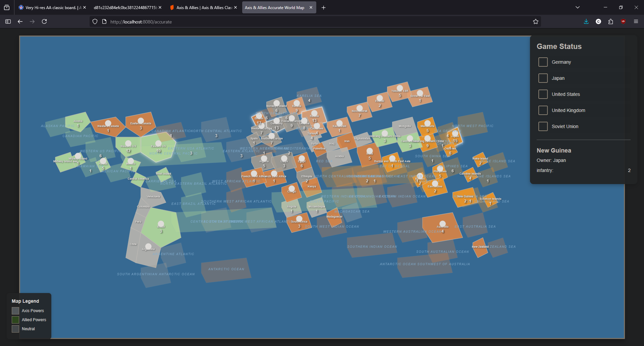Check the Germany checkbox in Game Status
Viewport: 644px width, 346px height.
pos(543,62)
